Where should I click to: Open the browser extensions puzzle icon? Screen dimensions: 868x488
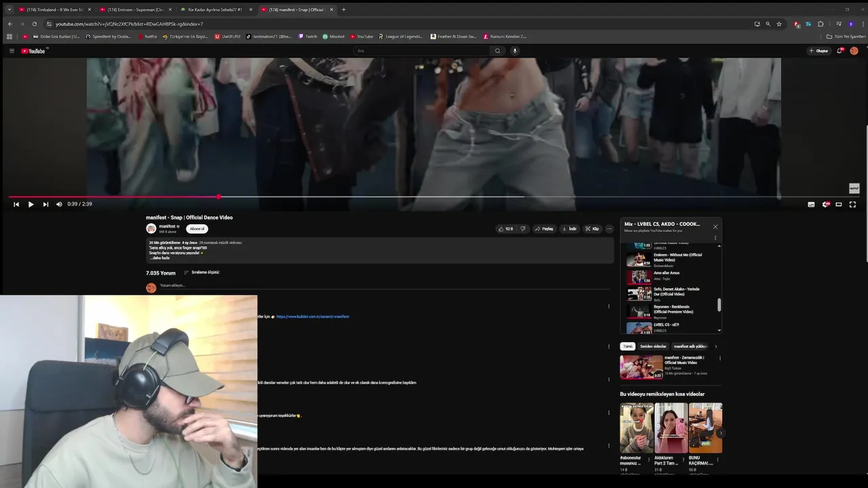click(x=821, y=24)
